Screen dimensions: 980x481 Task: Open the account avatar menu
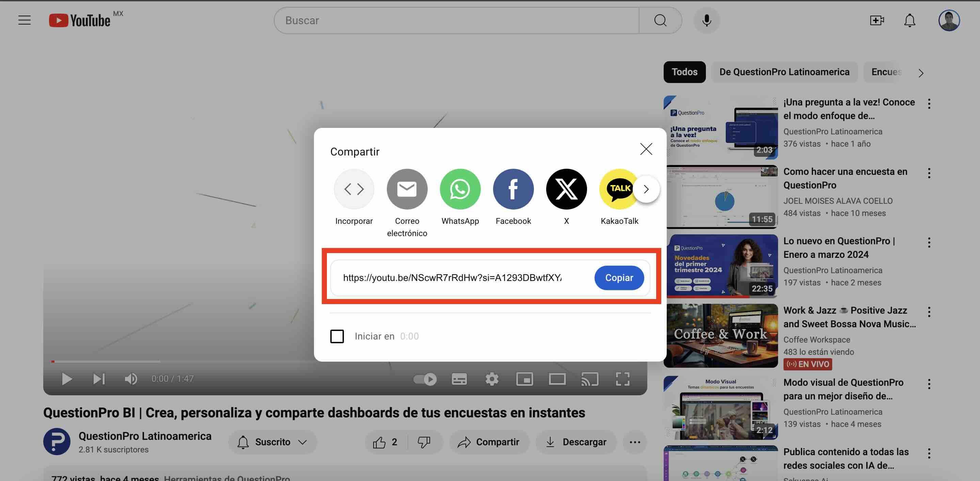coord(949,20)
